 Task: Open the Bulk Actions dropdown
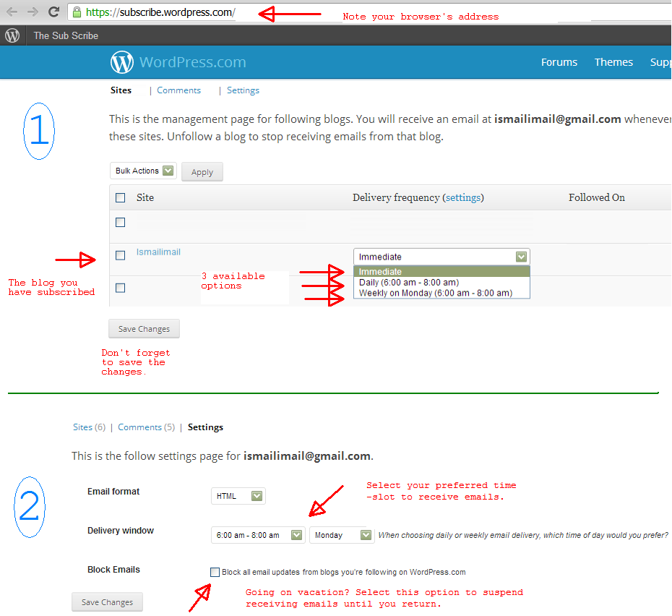click(143, 171)
